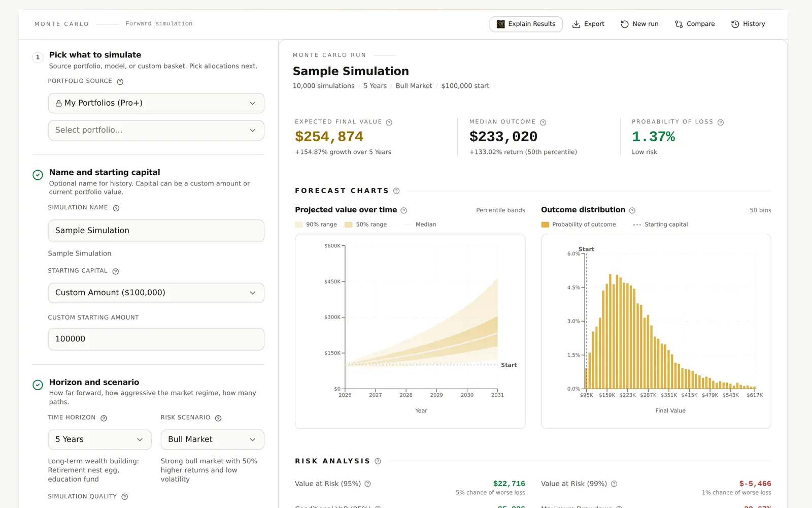Open the Risk Analysis info icon

point(378,461)
